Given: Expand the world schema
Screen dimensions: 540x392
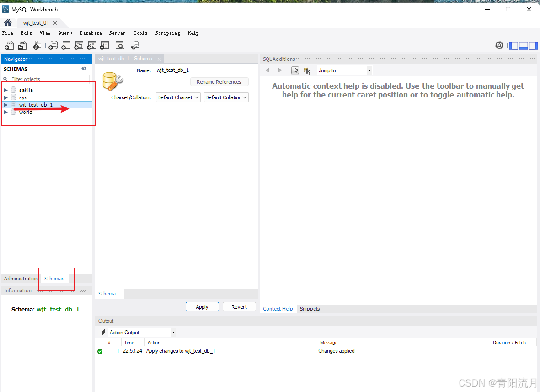Looking at the screenshot, I should pyautogui.click(x=6, y=113).
